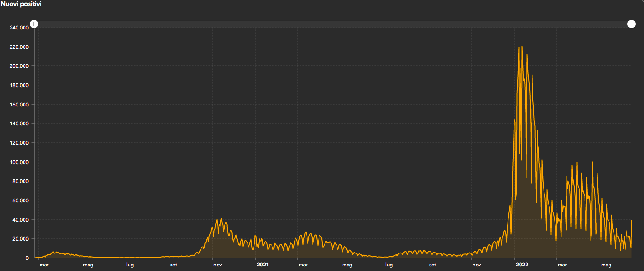Click the autumn 2020 peak near 40.000
The height and width of the screenshot is (271, 644).
(221, 219)
